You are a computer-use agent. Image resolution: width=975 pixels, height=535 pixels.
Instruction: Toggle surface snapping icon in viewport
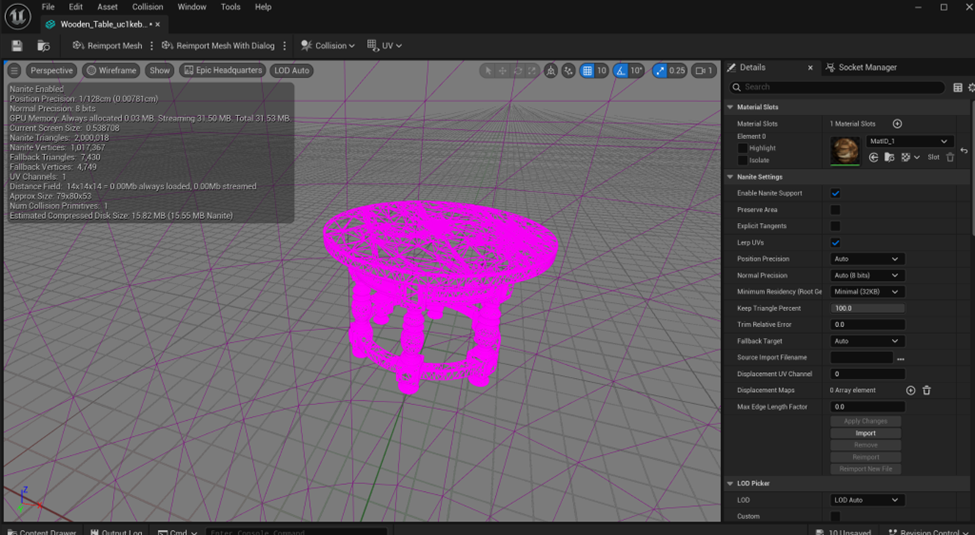568,71
